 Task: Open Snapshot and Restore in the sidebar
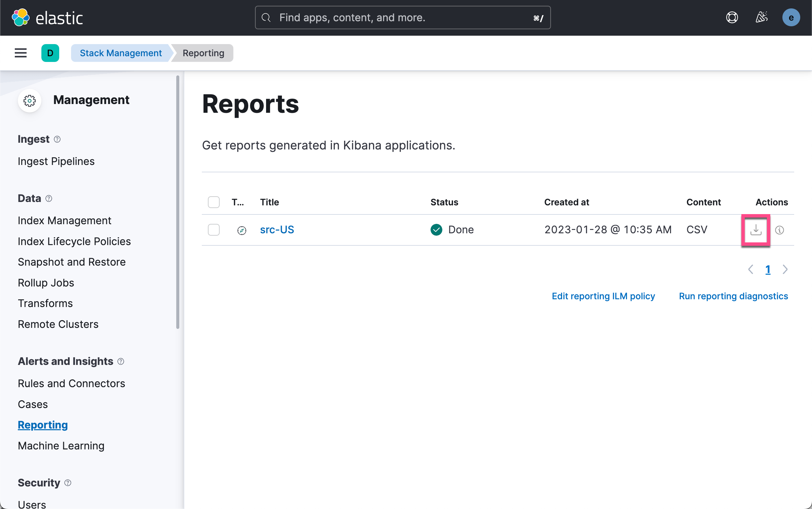[x=72, y=262]
